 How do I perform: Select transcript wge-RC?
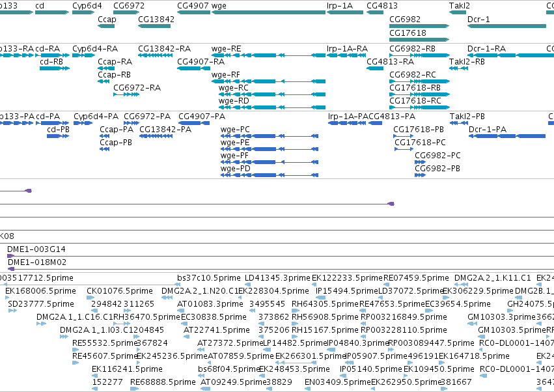tap(272, 94)
